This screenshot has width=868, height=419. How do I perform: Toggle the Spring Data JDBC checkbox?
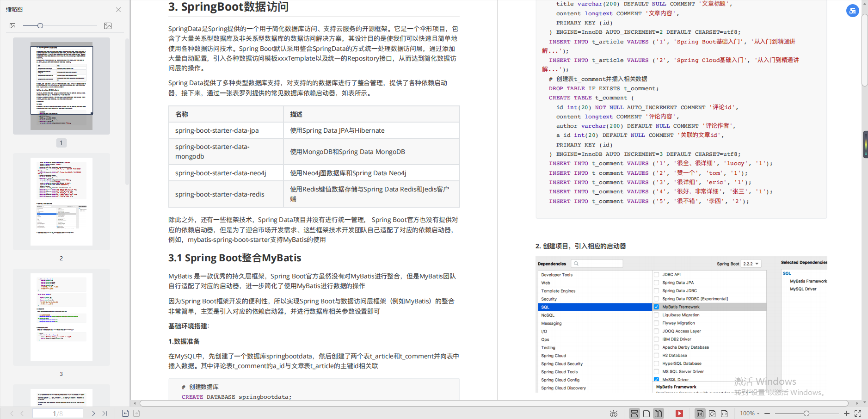click(x=656, y=291)
